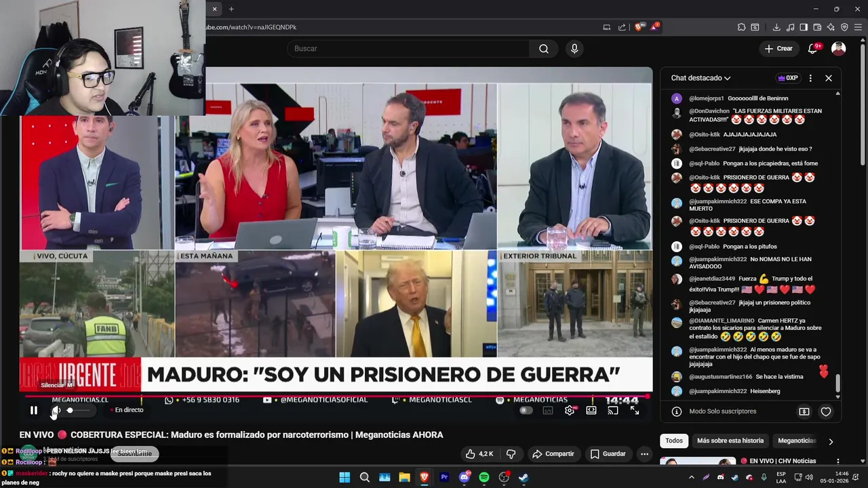Open Steam from the taskbar

click(x=524, y=477)
